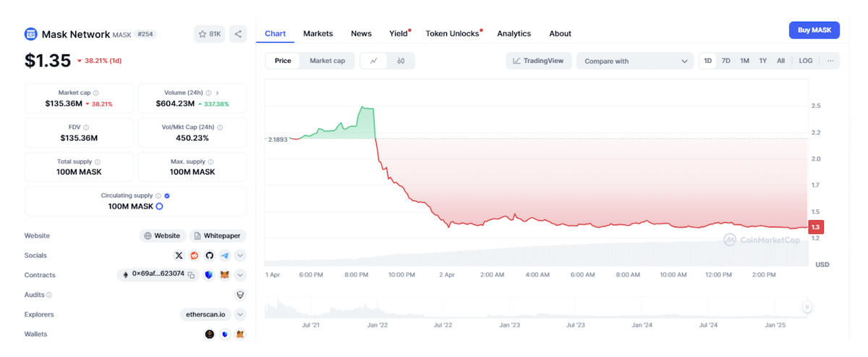Switch to line chart view
This screenshot has width=868, height=357.
pyautogui.click(x=374, y=61)
